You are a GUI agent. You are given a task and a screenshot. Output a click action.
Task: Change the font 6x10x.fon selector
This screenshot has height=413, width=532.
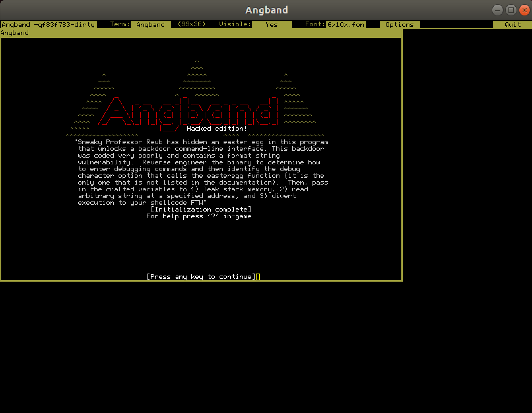click(x=346, y=25)
